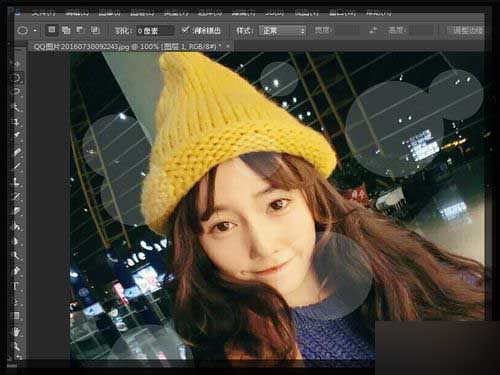Open the 3D(D) menu
Viewport: 500px width, 375px height.
[275, 13]
